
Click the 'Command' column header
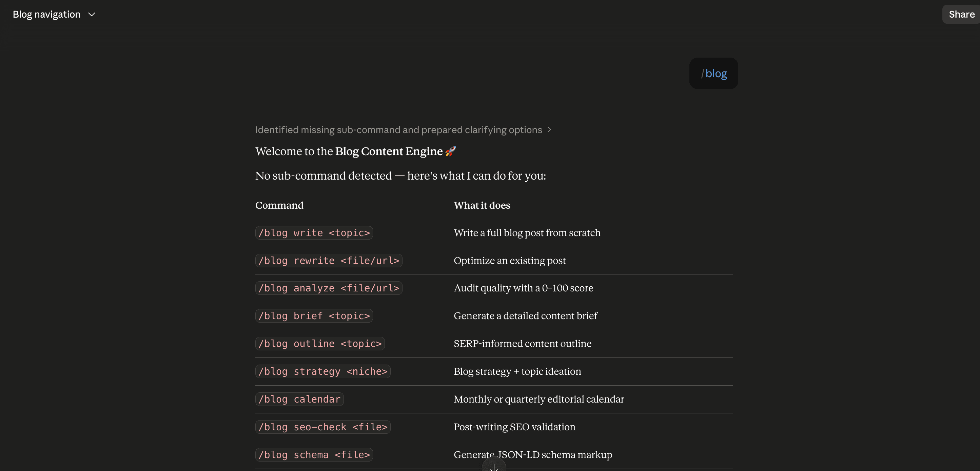tap(279, 205)
